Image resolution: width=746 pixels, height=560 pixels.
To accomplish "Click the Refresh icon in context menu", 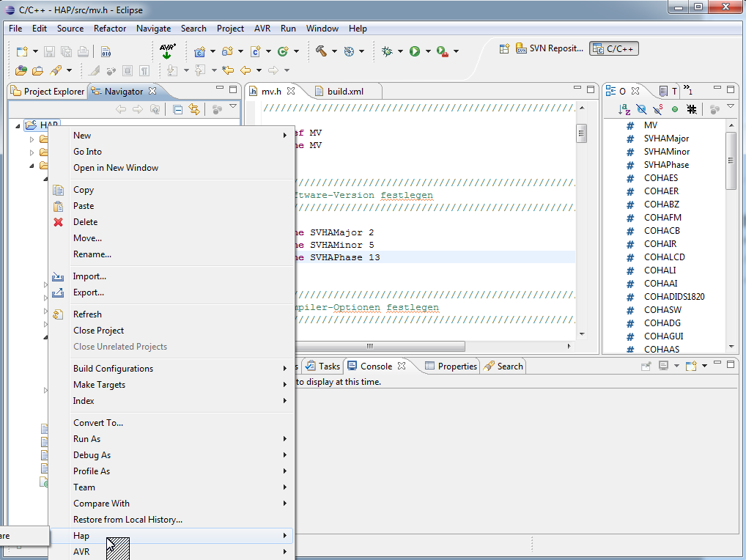I will (58, 314).
